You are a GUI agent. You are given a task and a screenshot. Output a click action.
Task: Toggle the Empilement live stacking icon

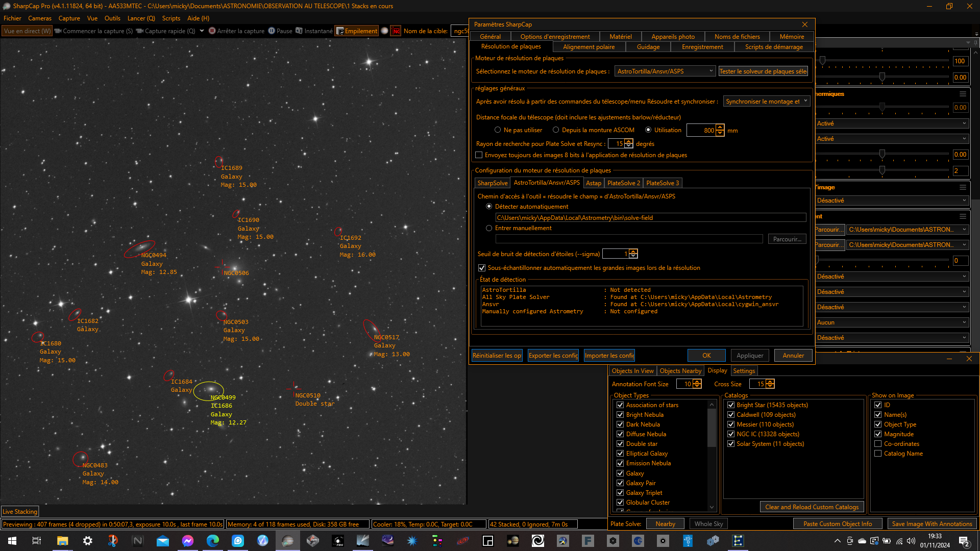340,31
